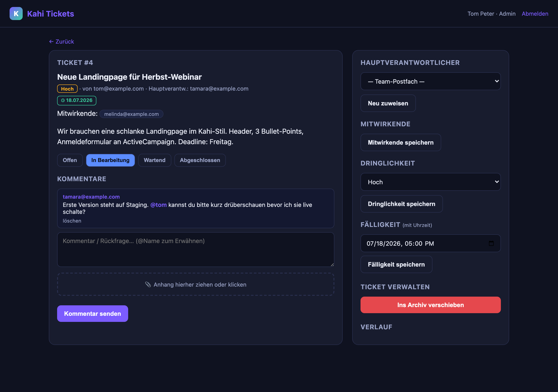Go back via the Zurück link
The width and height of the screenshot is (558, 392).
(61, 42)
